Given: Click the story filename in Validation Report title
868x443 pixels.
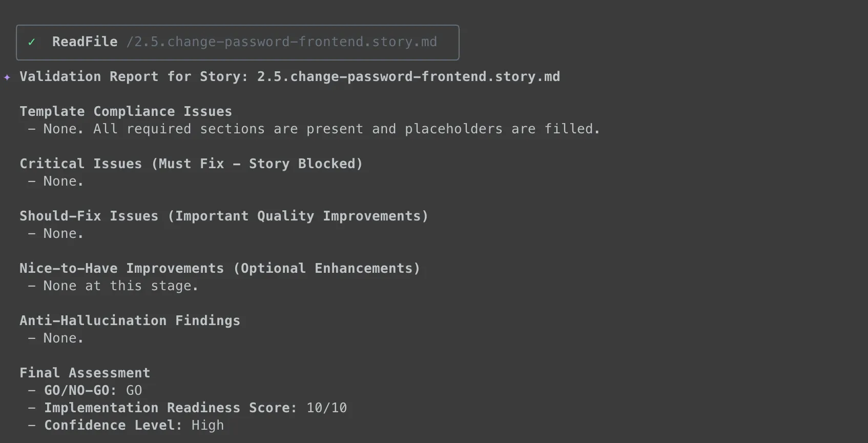Looking at the screenshot, I should click(408, 77).
